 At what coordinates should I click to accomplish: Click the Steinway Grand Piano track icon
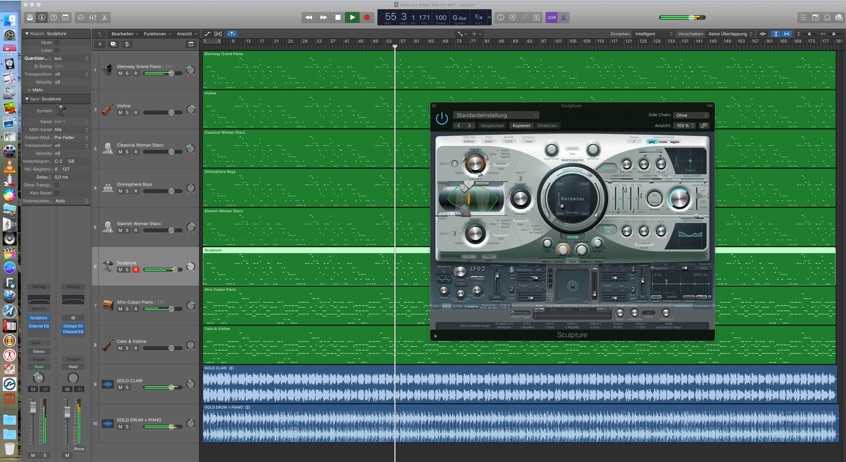pos(108,70)
